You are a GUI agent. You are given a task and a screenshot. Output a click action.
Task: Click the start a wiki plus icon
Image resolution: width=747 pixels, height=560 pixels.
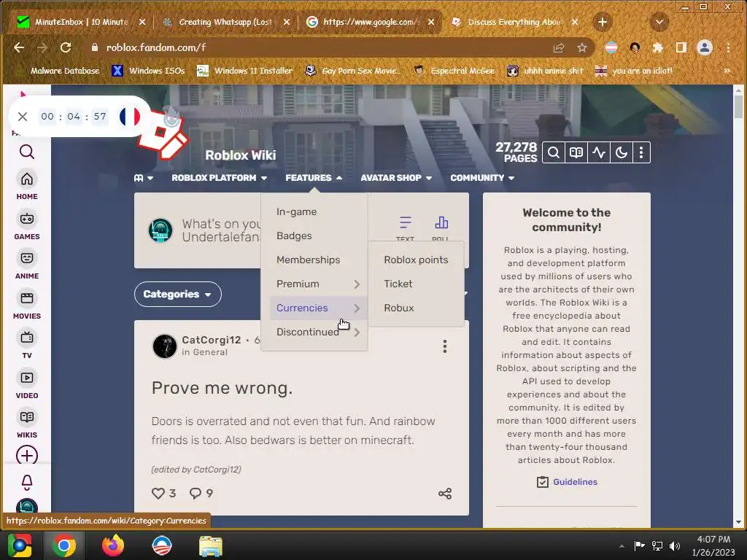pyautogui.click(x=27, y=455)
